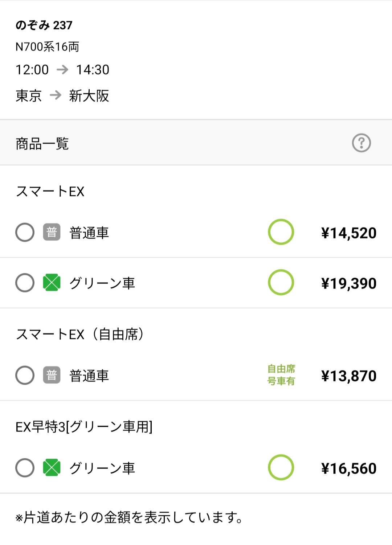Image resolution: width=392 pixels, height=545 pixels.
Task: Select 自由席 普通車 radio button
Action: tap(25, 375)
